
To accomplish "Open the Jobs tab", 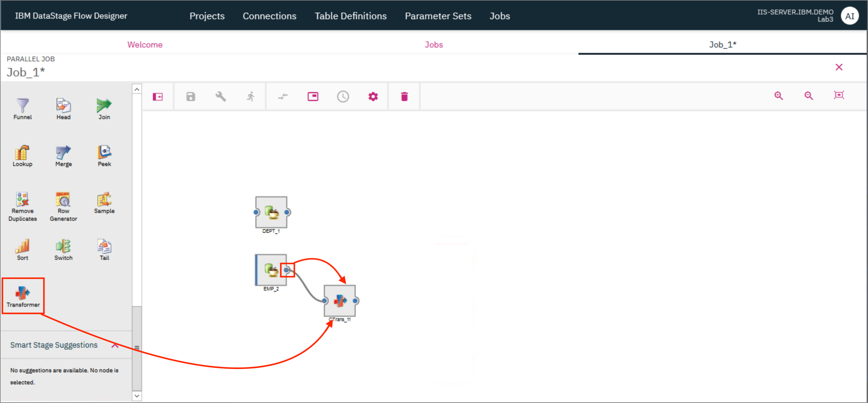I will [x=433, y=45].
